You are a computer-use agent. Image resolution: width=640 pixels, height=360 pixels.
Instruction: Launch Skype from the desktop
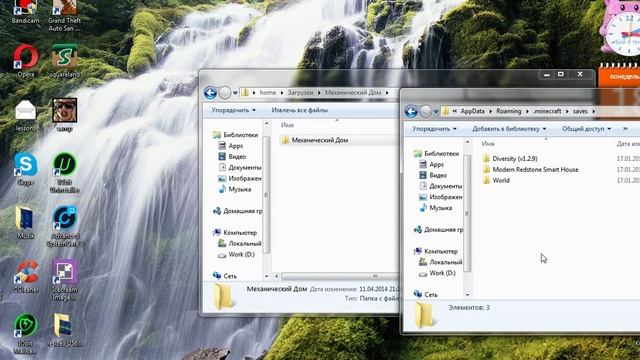25,169
